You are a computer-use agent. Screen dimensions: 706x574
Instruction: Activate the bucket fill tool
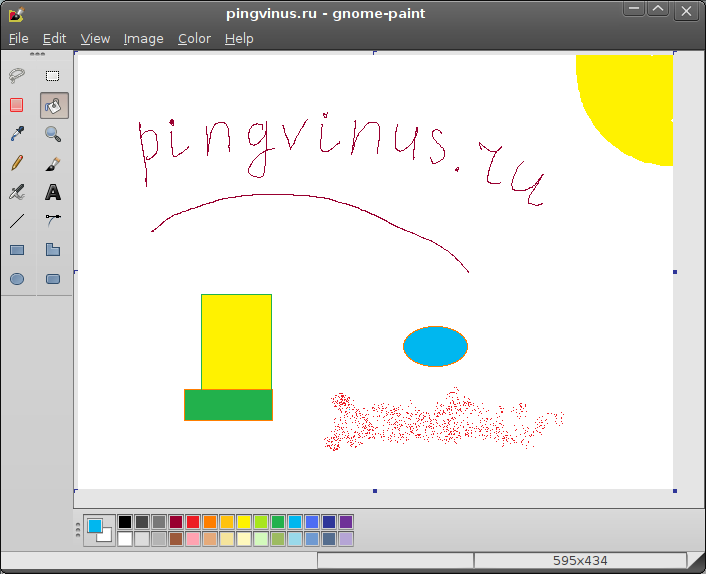click(54, 105)
